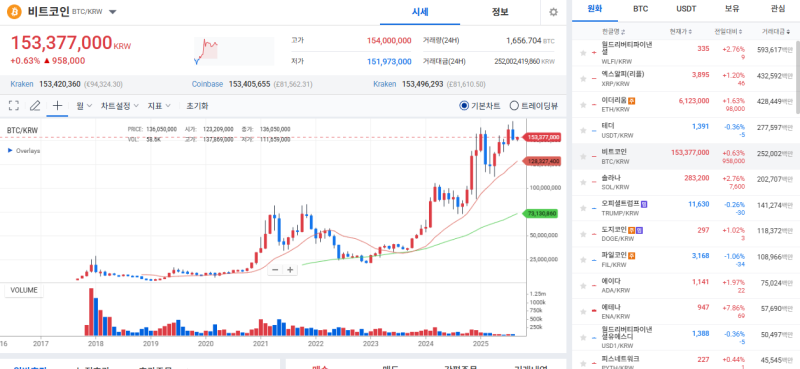The image size is (800, 369).
Task: Star the XRP/KRW row as favorite
Action: (583, 78)
